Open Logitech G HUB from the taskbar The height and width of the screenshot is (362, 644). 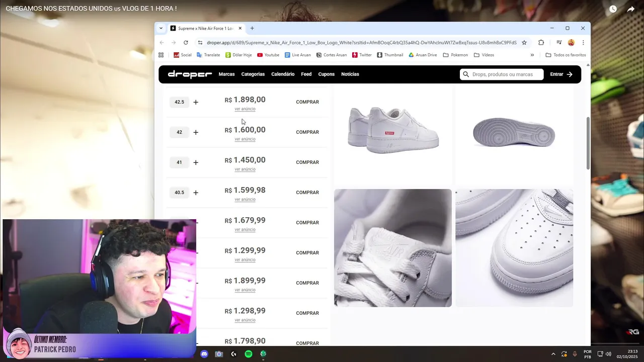[x=233, y=354]
